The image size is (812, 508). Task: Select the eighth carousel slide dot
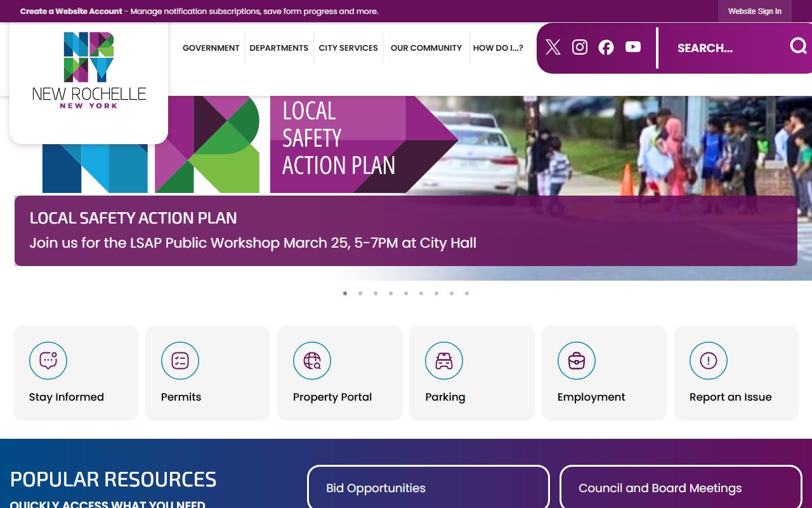452,293
